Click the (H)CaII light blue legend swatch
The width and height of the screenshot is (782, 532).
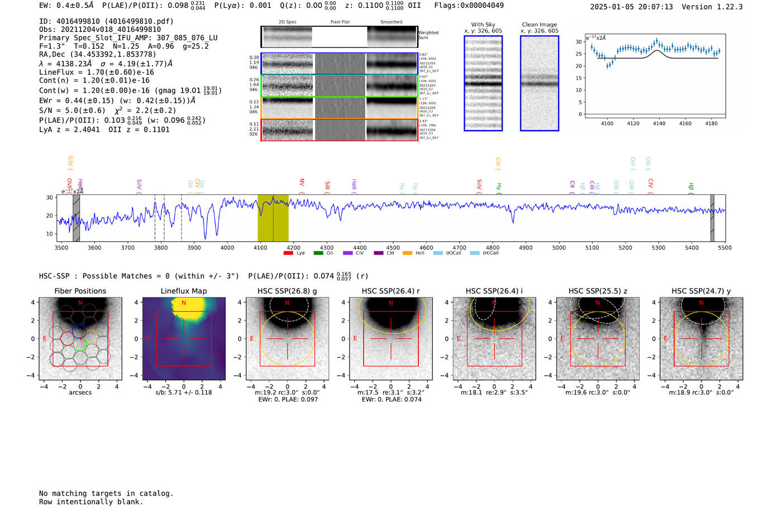[475, 253]
